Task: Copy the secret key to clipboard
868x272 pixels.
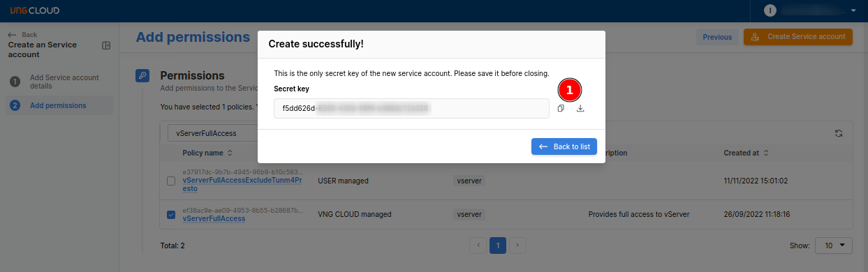Action: 561,109
